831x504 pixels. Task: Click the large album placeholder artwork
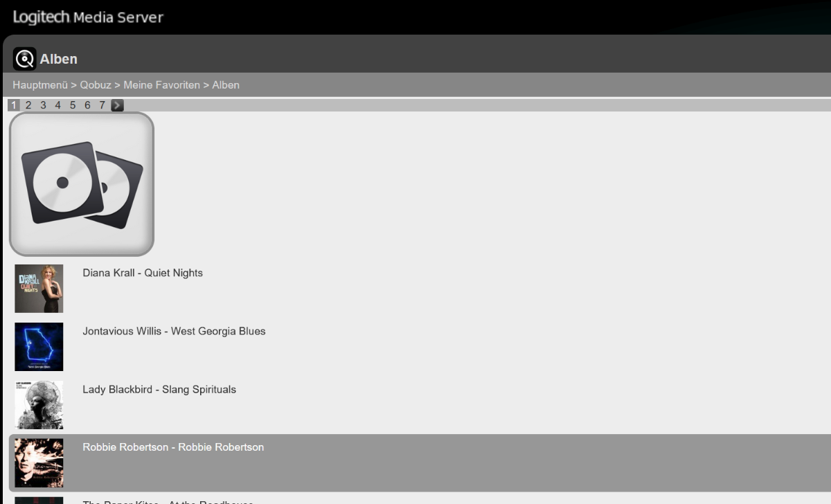point(82,184)
